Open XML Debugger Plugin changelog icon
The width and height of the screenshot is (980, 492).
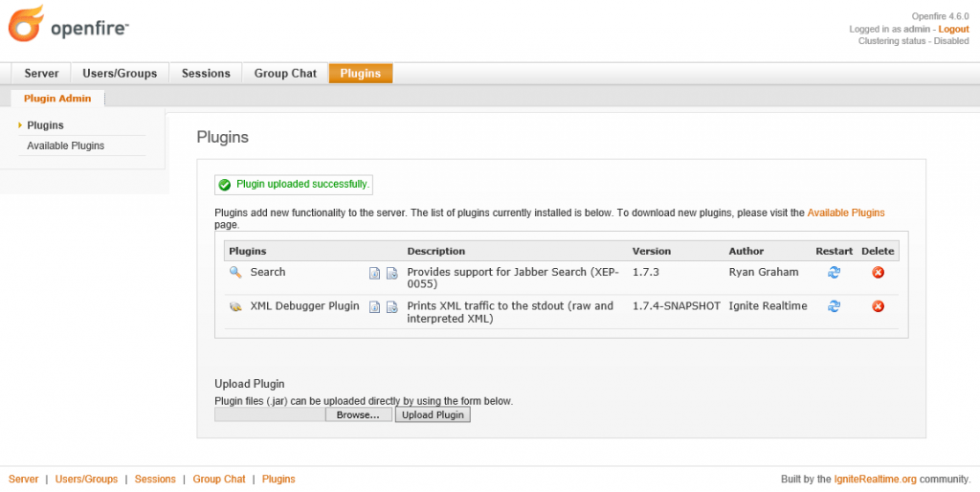coord(391,306)
